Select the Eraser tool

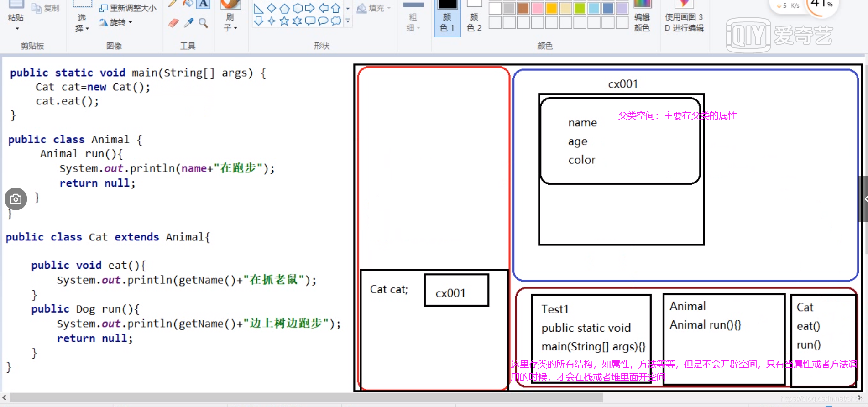[x=173, y=23]
